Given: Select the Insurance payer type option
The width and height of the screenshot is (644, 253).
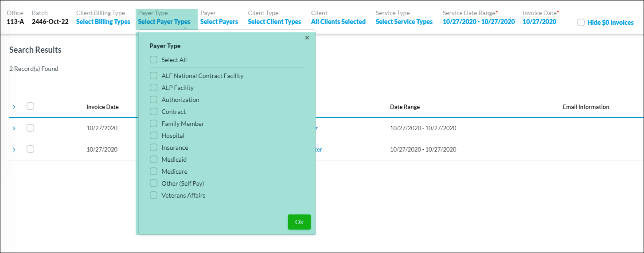Looking at the screenshot, I should pos(153,148).
